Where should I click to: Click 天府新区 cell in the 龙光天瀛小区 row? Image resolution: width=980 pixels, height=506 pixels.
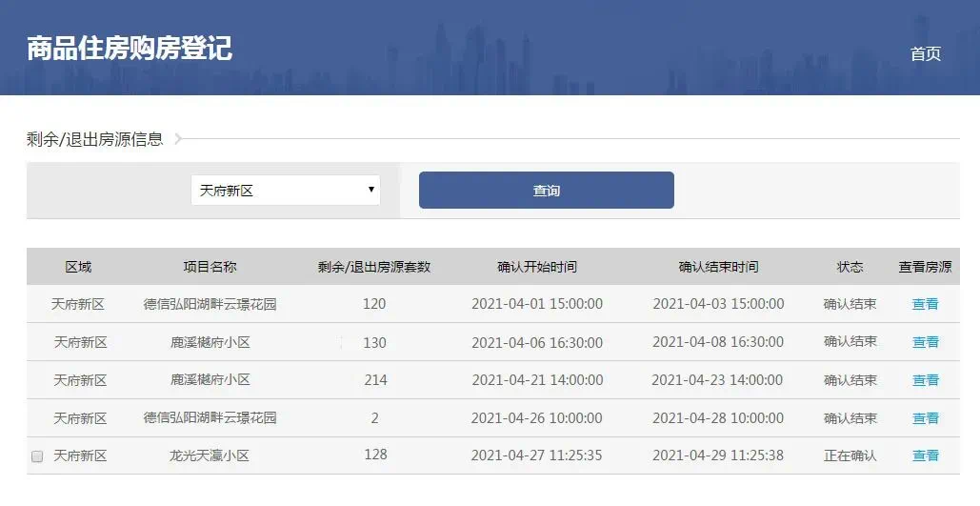pyautogui.click(x=80, y=455)
